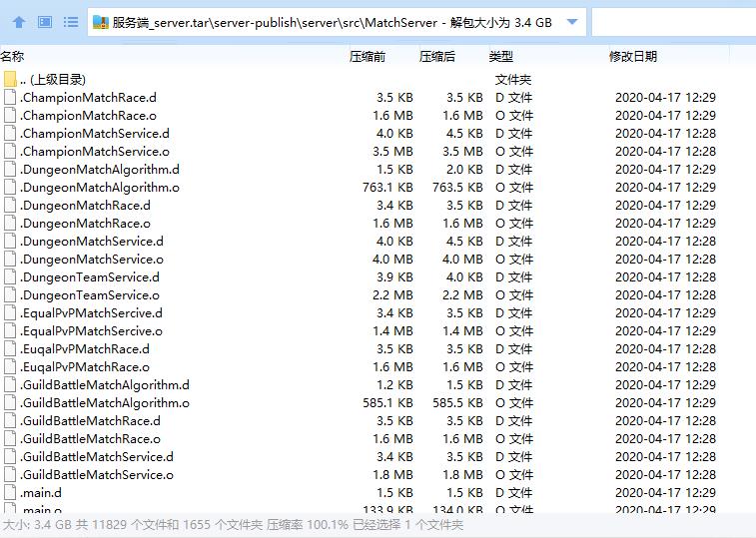This screenshot has height=538, width=756.
Task: Select the .ChampionMatchRace.d file icon
Action: [10, 98]
